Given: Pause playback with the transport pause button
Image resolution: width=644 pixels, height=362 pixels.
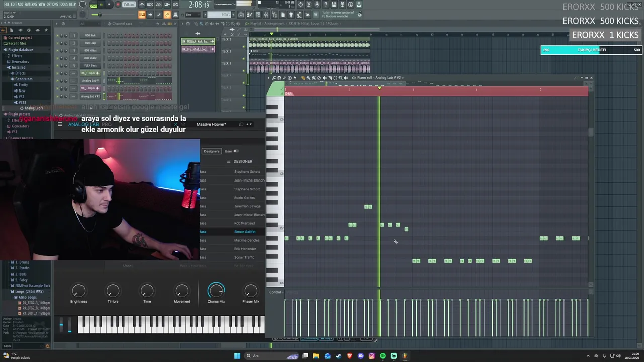Looking at the screenshot, I should pyautogui.click(x=101, y=4).
